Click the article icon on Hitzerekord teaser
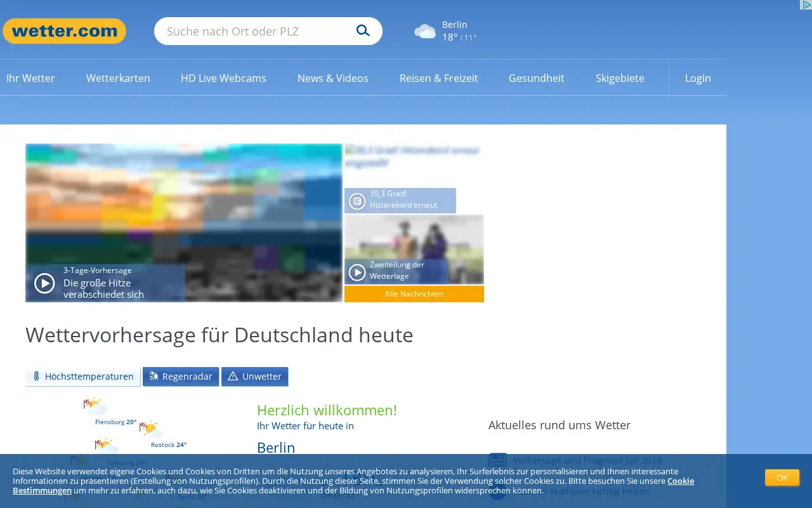Screen dimensions: 812x508 click(357, 201)
